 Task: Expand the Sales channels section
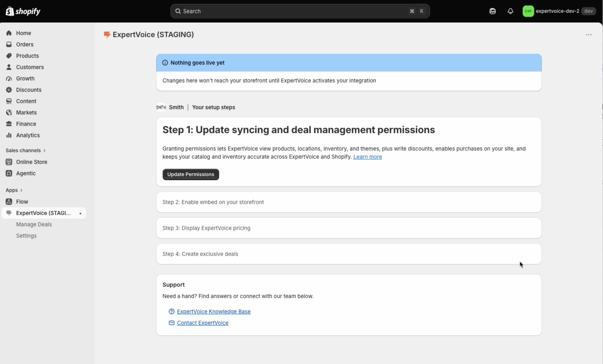(26, 150)
